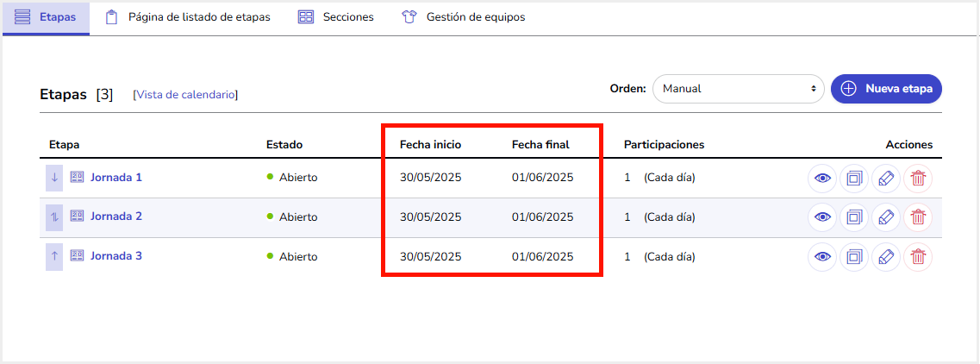This screenshot has width=980, height=364.
Task: View Jornada 3 with eye icon
Action: [822, 256]
